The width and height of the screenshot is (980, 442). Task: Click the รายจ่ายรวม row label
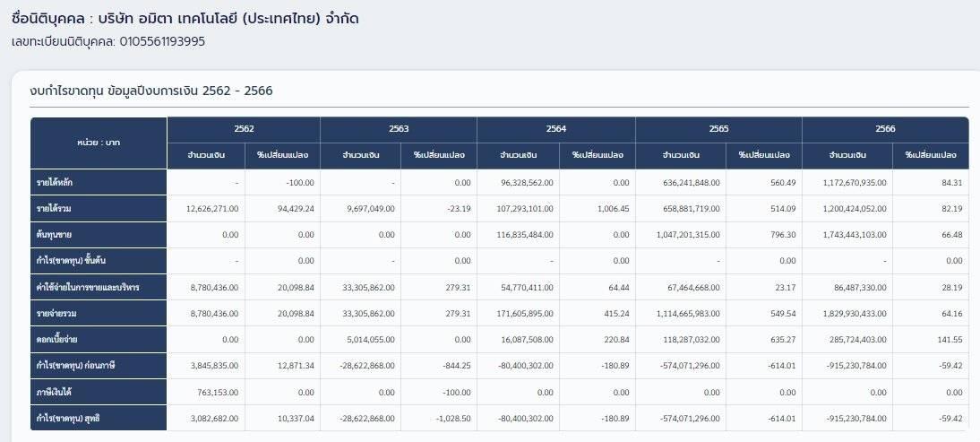pyautogui.click(x=99, y=314)
